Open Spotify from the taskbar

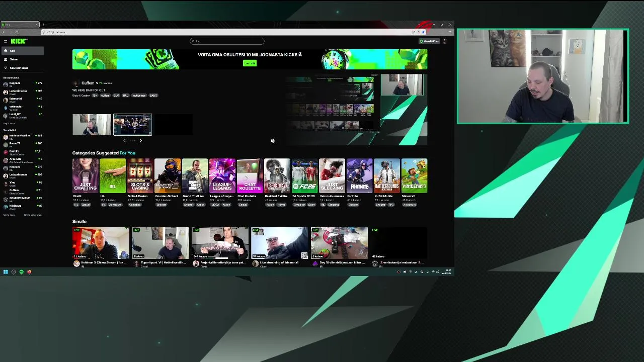(x=21, y=272)
